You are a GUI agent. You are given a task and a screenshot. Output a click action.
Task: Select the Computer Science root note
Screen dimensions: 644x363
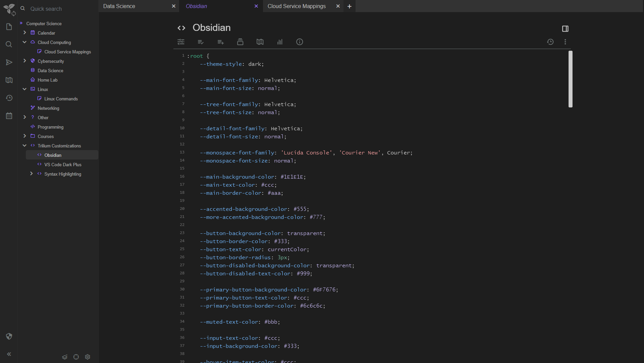click(x=44, y=24)
